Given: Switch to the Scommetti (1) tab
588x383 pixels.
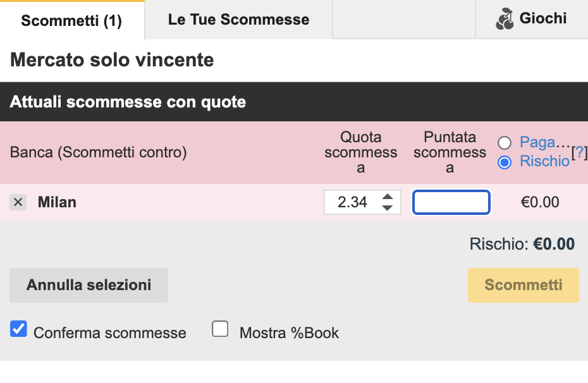Looking at the screenshot, I should [71, 20].
